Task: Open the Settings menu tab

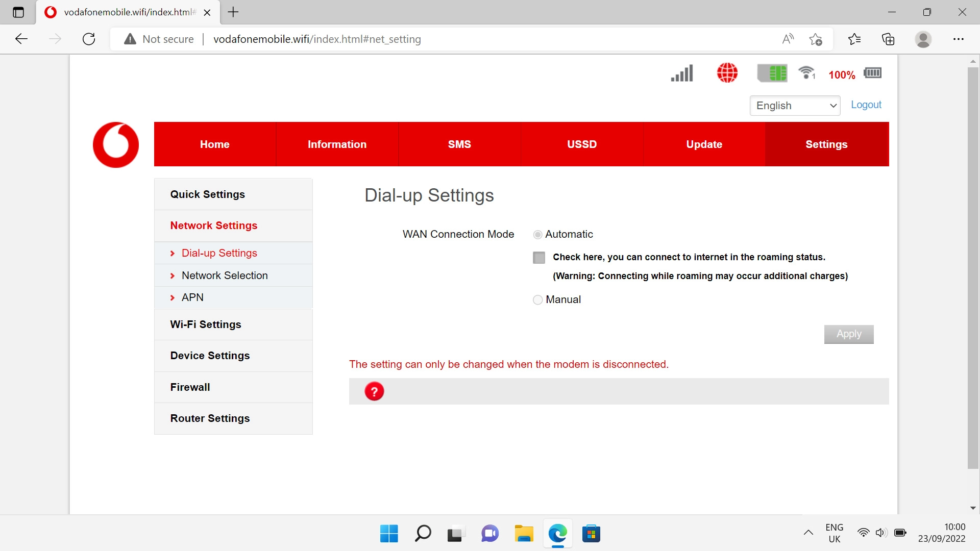Action: coord(826,144)
